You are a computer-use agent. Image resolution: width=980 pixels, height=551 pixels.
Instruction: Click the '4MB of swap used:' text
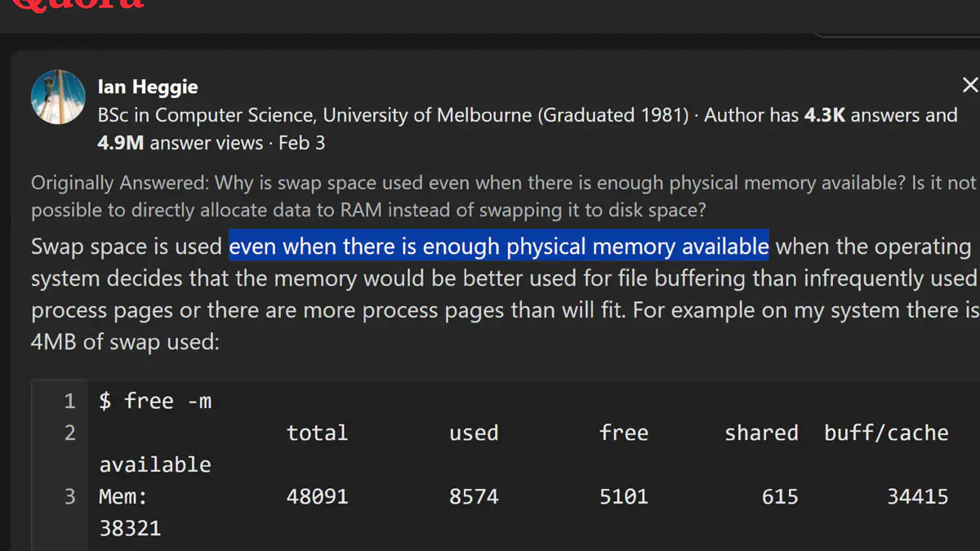125,341
